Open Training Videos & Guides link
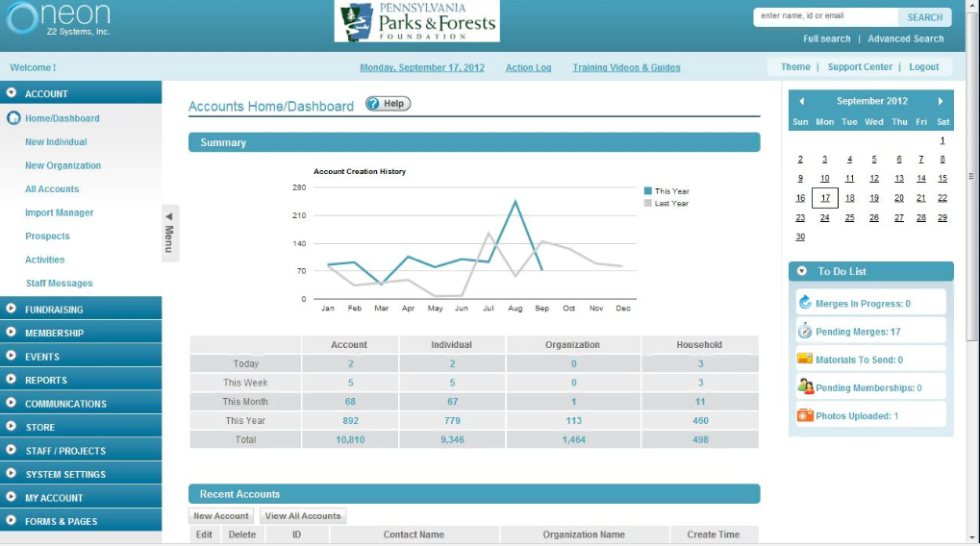The width and height of the screenshot is (980, 546). pyautogui.click(x=626, y=67)
